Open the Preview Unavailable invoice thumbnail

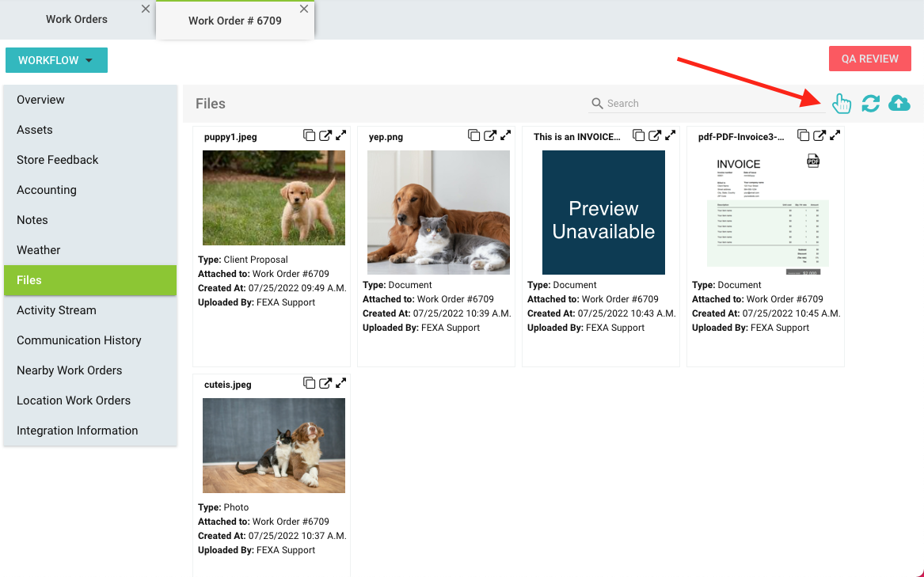(603, 212)
